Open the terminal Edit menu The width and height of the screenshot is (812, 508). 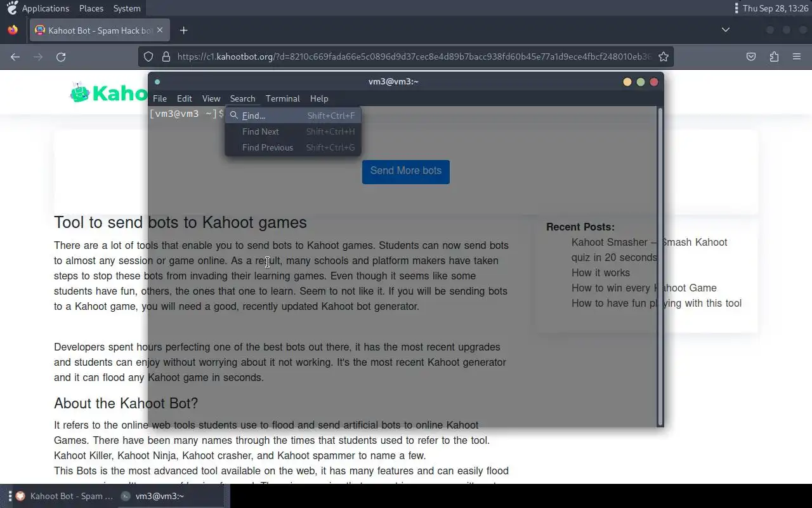(x=185, y=98)
